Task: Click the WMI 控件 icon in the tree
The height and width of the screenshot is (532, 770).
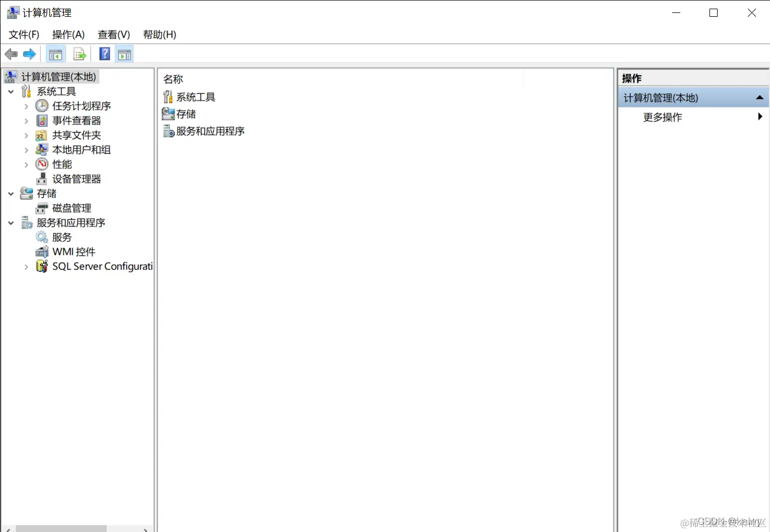Action: tap(42, 252)
